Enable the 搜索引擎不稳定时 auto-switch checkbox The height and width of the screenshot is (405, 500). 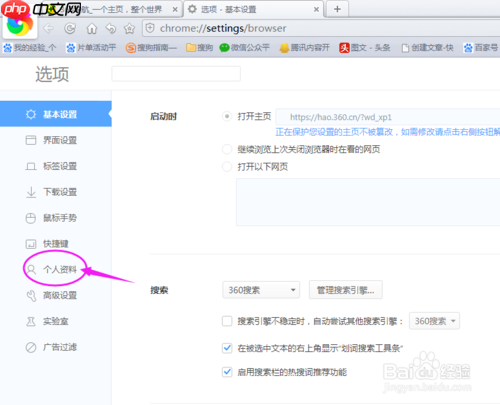(x=227, y=321)
